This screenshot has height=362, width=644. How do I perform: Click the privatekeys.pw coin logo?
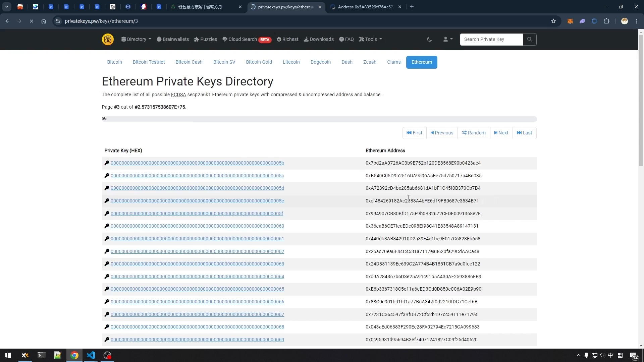108,40
